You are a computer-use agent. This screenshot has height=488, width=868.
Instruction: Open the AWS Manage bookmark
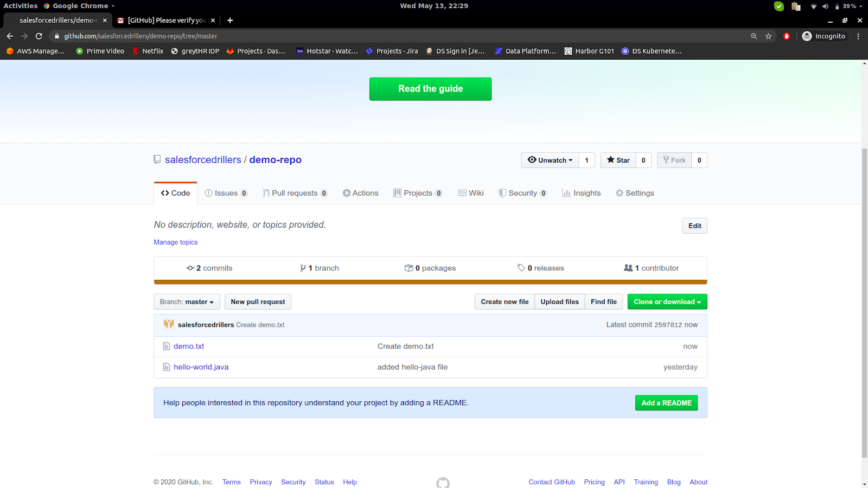coord(35,51)
